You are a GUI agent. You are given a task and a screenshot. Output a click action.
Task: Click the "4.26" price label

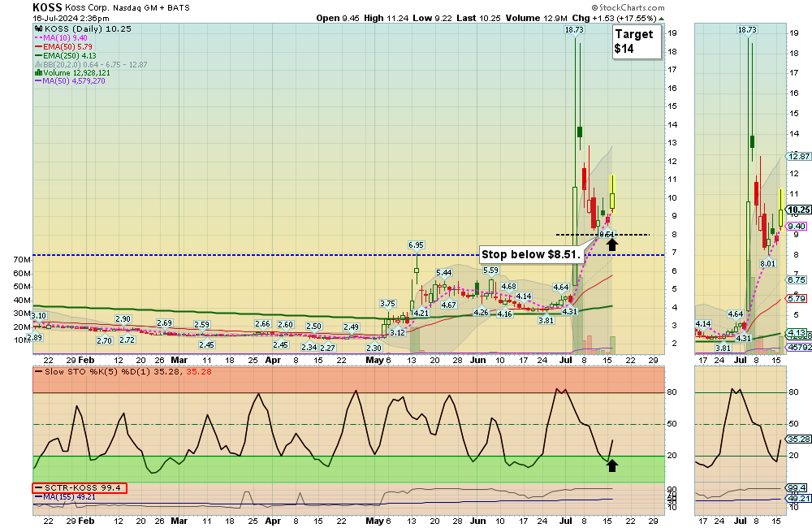coord(481,312)
